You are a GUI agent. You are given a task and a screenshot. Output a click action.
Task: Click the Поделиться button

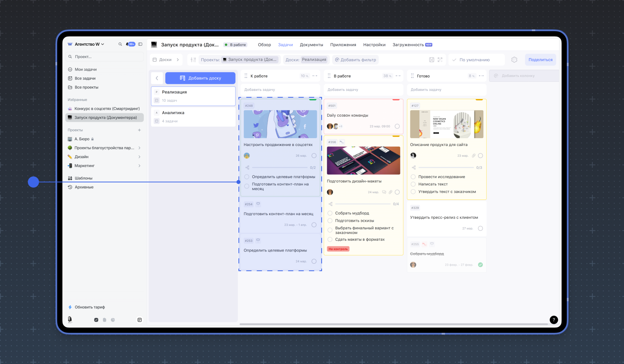(540, 60)
